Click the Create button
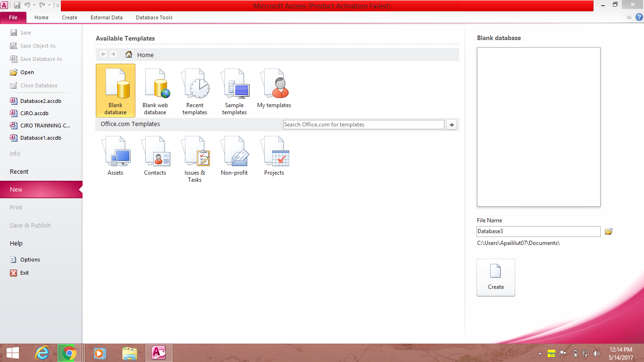 (496, 278)
